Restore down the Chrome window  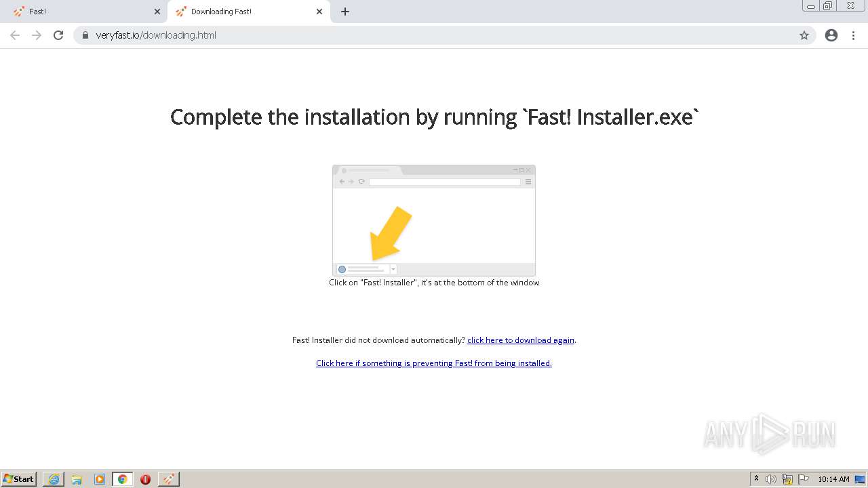tap(828, 6)
